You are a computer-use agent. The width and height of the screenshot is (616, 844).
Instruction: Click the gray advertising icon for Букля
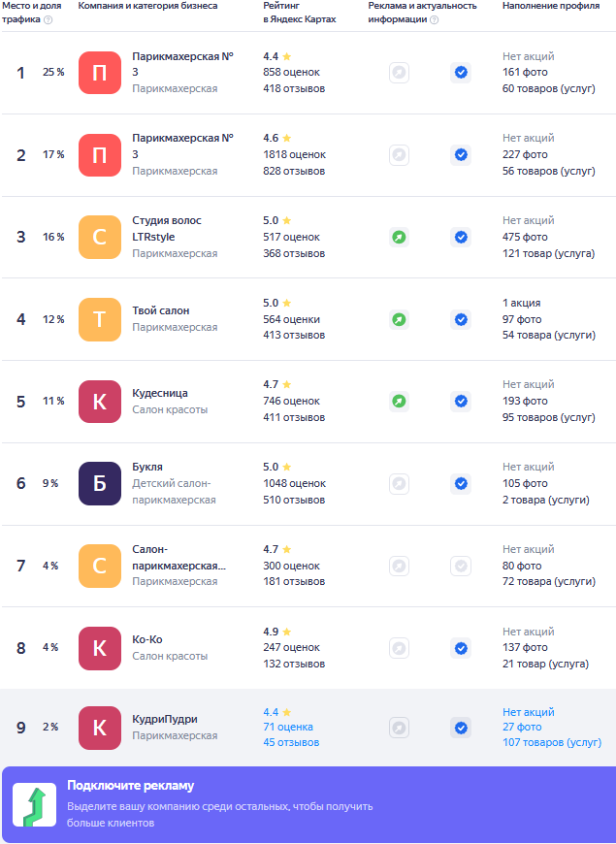point(399,483)
